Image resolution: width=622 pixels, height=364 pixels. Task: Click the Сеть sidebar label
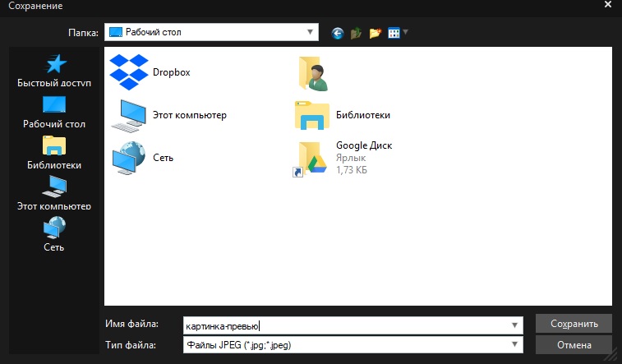tap(54, 247)
